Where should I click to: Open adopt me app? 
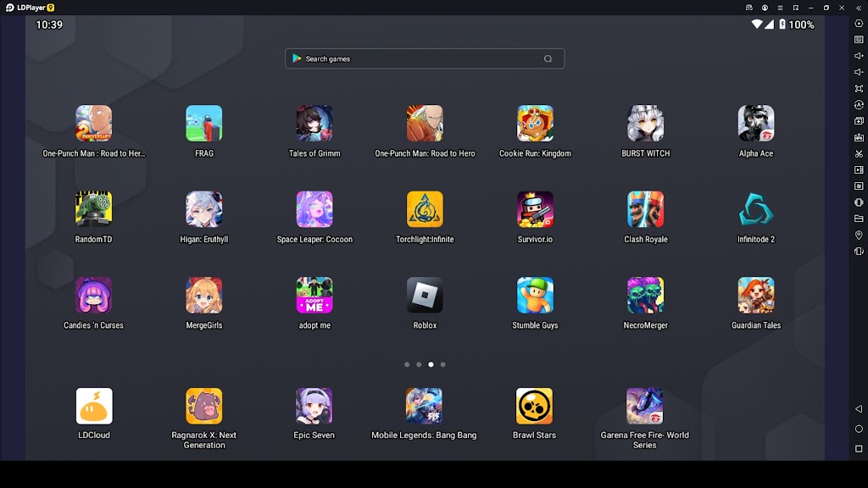click(x=314, y=296)
